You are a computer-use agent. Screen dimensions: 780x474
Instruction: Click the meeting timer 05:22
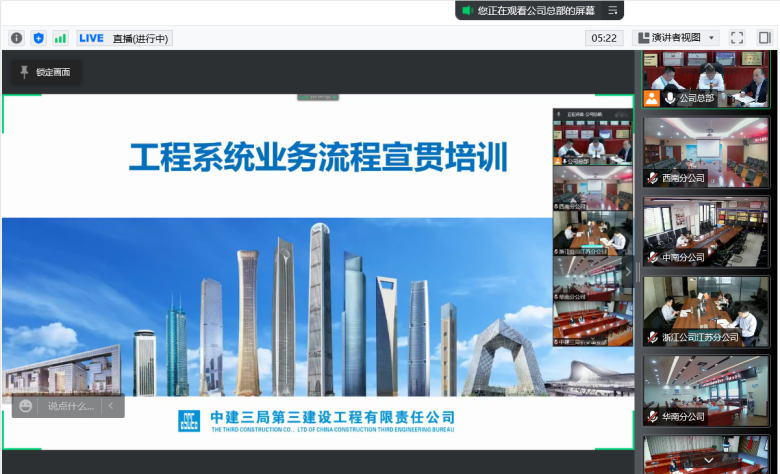coord(604,38)
